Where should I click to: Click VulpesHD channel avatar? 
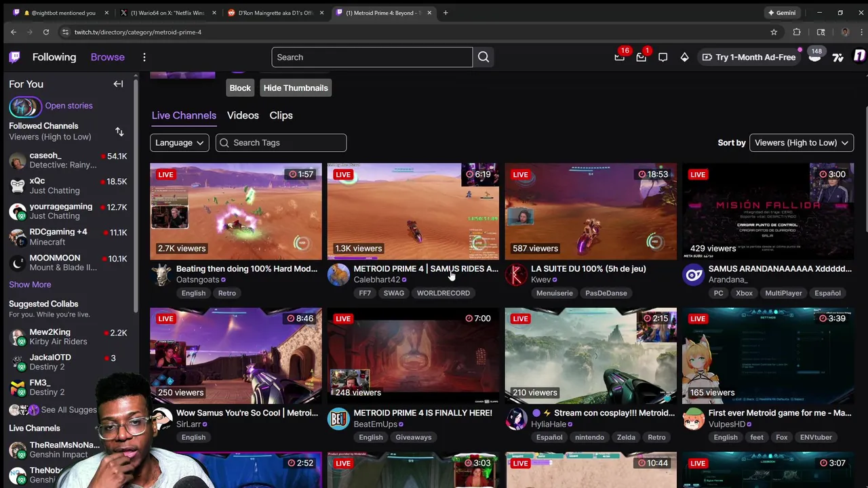(x=694, y=419)
